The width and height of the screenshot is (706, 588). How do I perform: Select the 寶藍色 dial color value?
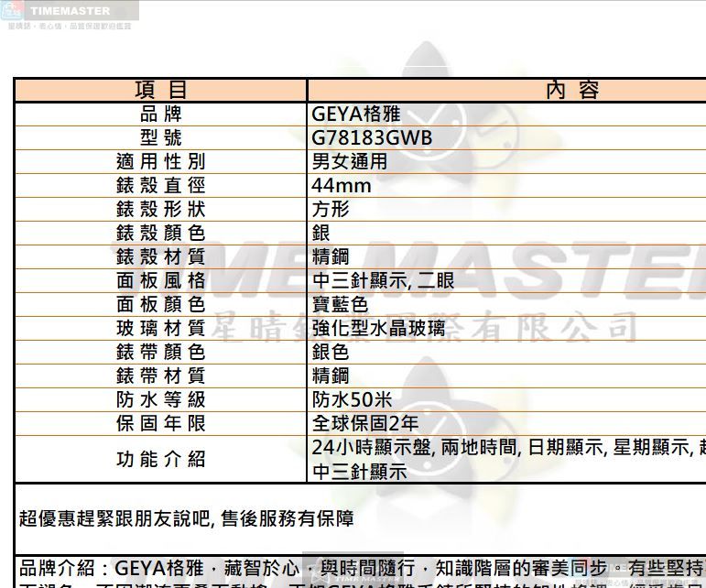pos(340,305)
